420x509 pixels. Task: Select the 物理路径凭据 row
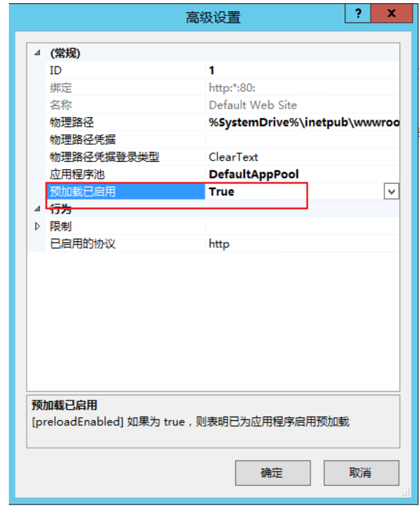click(223, 140)
